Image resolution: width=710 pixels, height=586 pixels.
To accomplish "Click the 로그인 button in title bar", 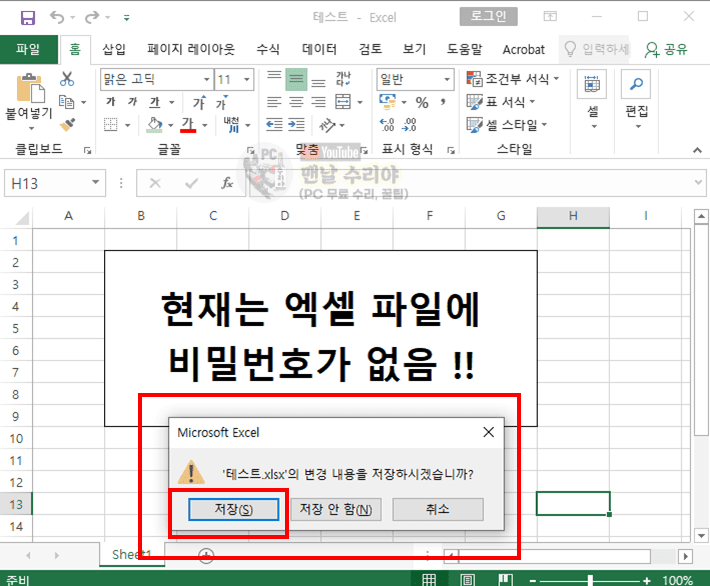I will click(488, 17).
